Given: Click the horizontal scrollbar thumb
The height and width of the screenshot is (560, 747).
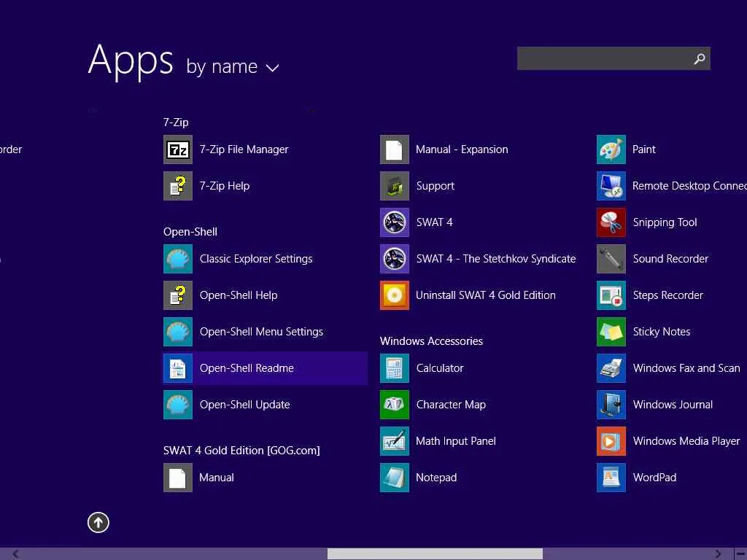Looking at the screenshot, I should pos(435,554).
